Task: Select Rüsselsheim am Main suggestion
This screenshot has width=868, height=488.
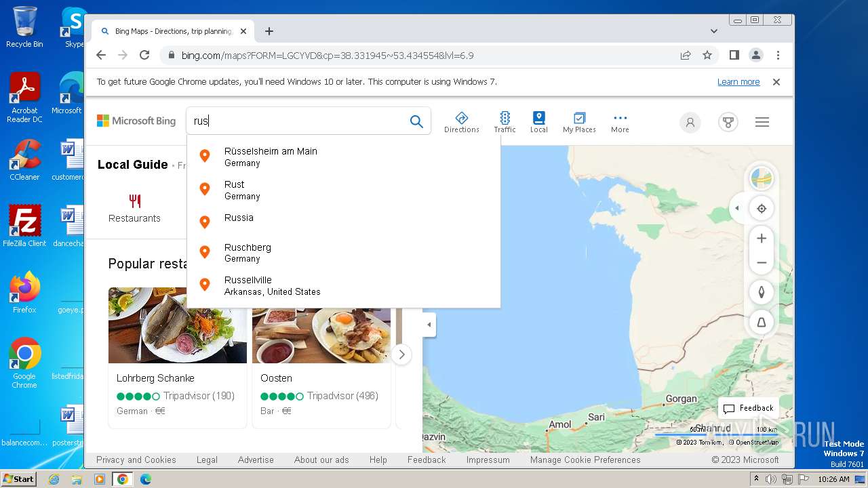Action: [343, 157]
